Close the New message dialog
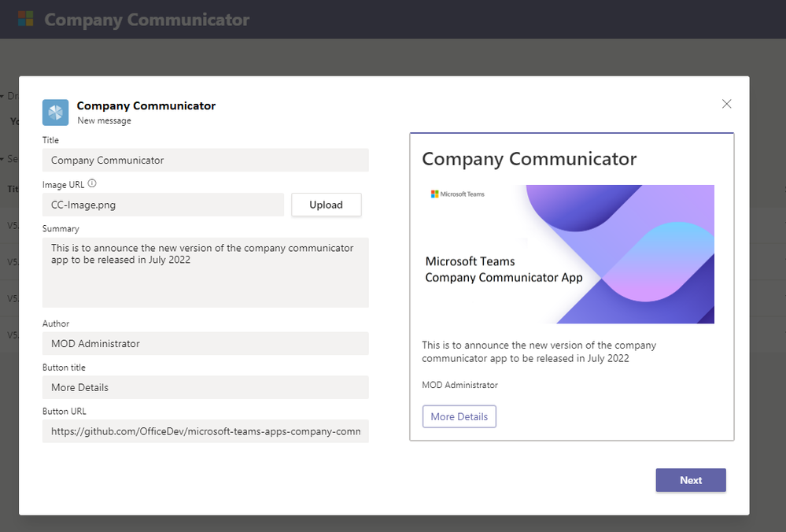The width and height of the screenshot is (786, 532). click(x=726, y=104)
